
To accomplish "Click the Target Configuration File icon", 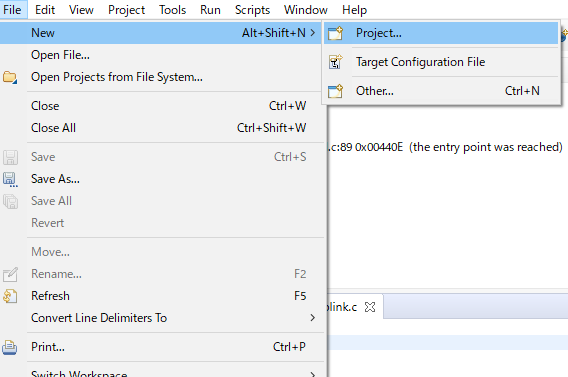I will click(335, 62).
